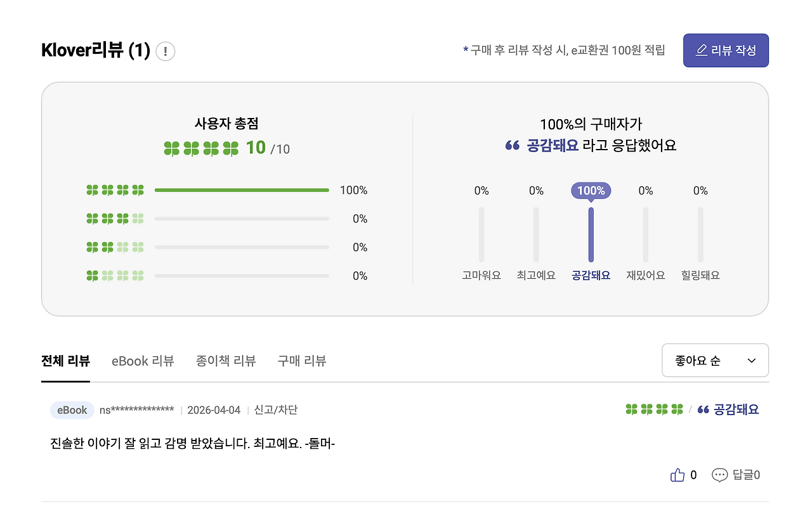The width and height of the screenshot is (812, 516).
Task: Click the thumbs-up icon on the review
Action: coord(676,474)
